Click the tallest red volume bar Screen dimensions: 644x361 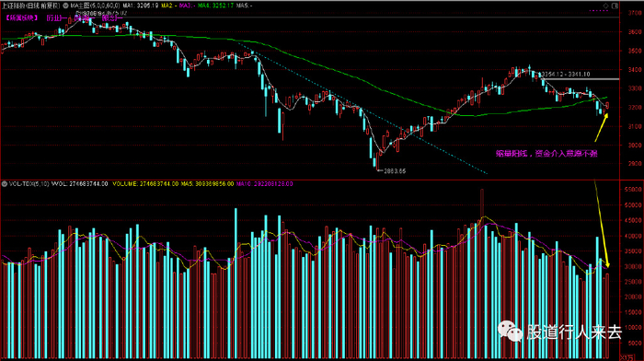[482, 274]
